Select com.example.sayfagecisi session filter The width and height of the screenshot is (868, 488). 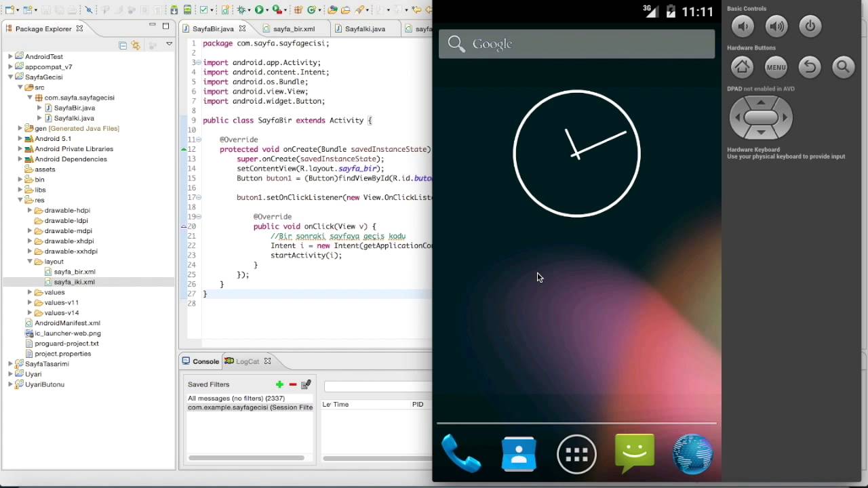coord(250,407)
